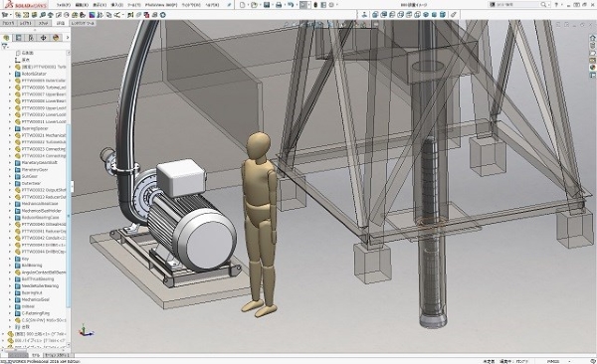Image resolution: width=597 pixels, height=364 pixels.
Task: Open the 挿入(I) menu
Action: [x=116, y=5]
